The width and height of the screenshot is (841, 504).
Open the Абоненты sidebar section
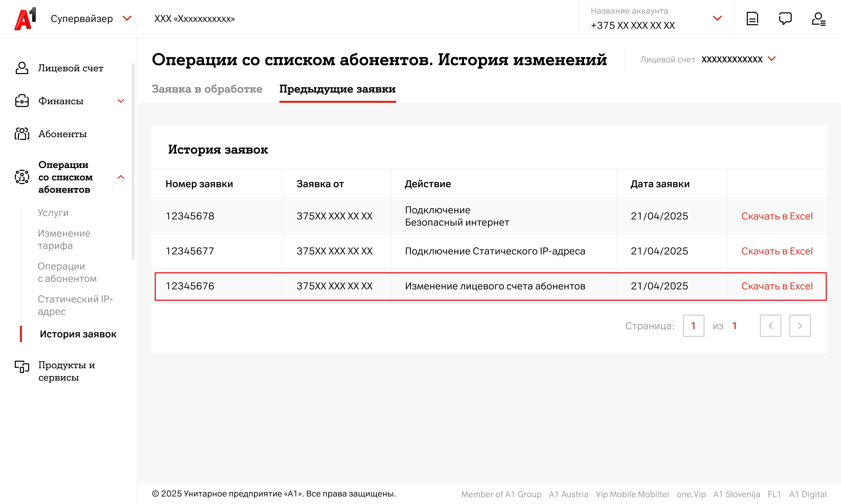pyautogui.click(x=62, y=134)
